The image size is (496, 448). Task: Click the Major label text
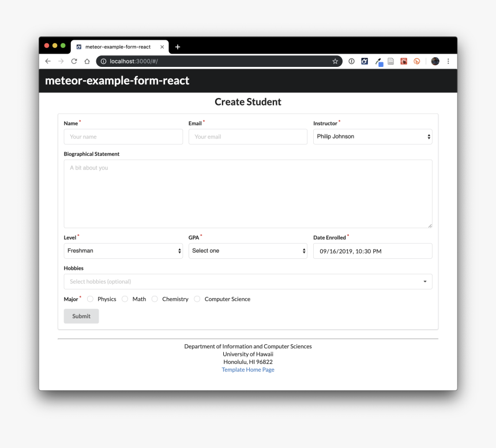(x=71, y=299)
